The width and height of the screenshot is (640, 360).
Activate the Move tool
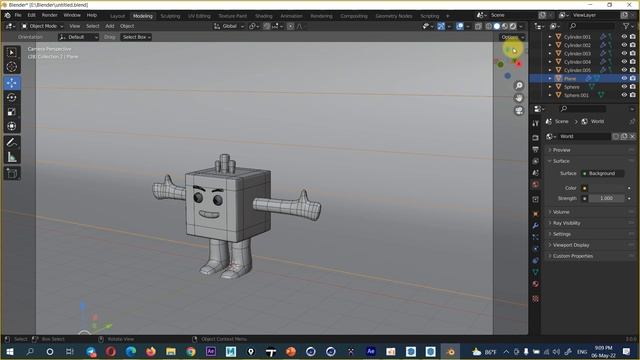(12, 83)
